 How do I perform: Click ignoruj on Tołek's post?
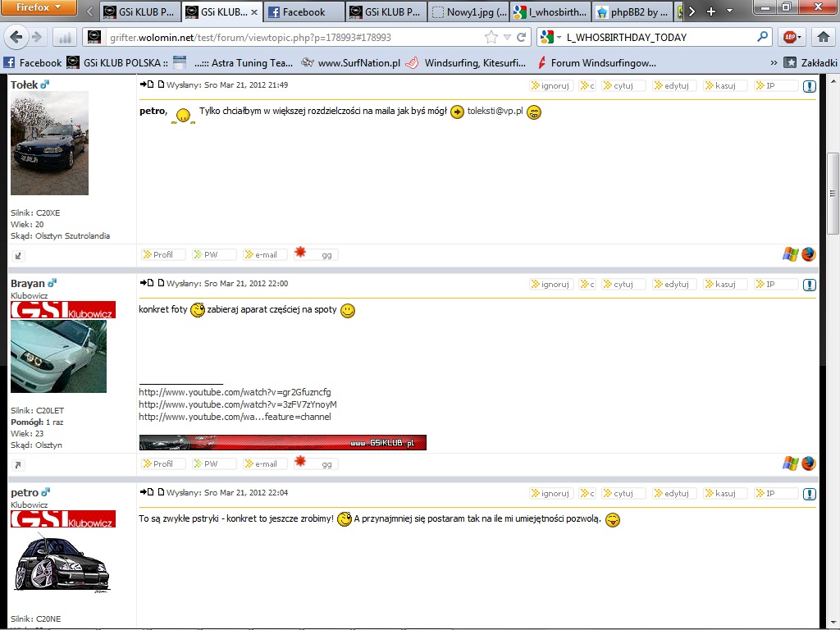pos(552,85)
